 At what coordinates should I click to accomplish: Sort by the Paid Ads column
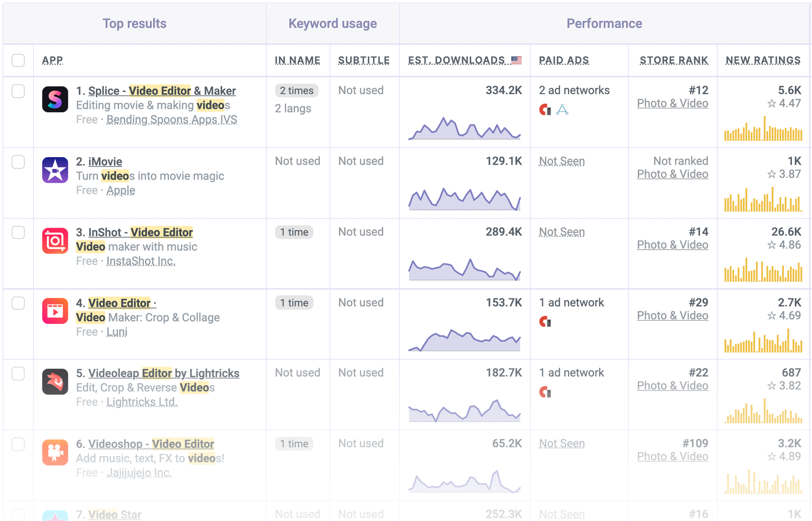564,60
